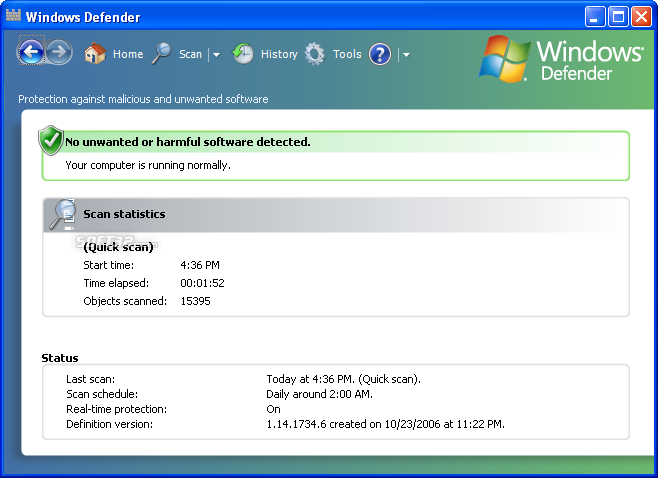The width and height of the screenshot is (658, 478).
Task: Click the Real-time protection 'On' value
Action: 273,409
